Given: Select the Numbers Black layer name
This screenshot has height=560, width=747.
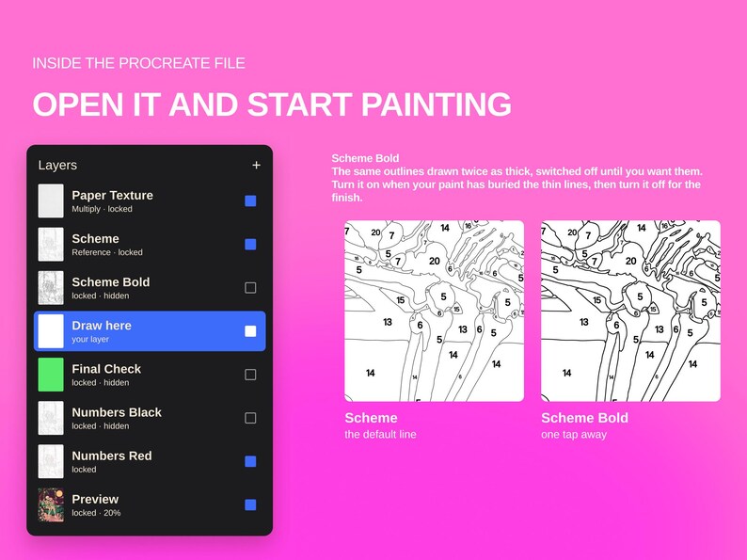Looking at the screenshot, I should click(117, 412).
